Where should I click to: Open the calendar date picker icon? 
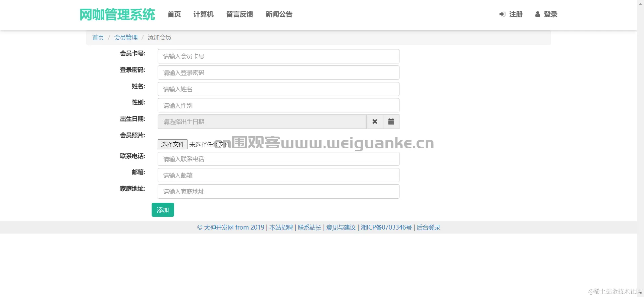391,121
